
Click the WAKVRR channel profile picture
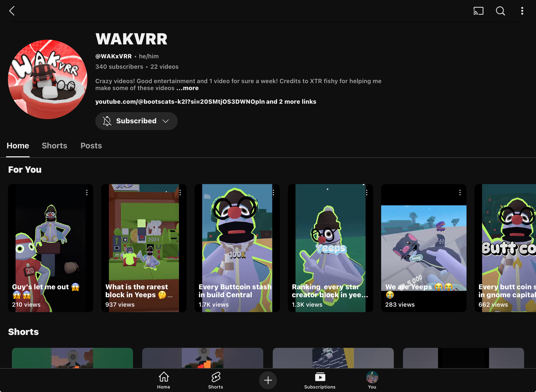pos(48,79)
